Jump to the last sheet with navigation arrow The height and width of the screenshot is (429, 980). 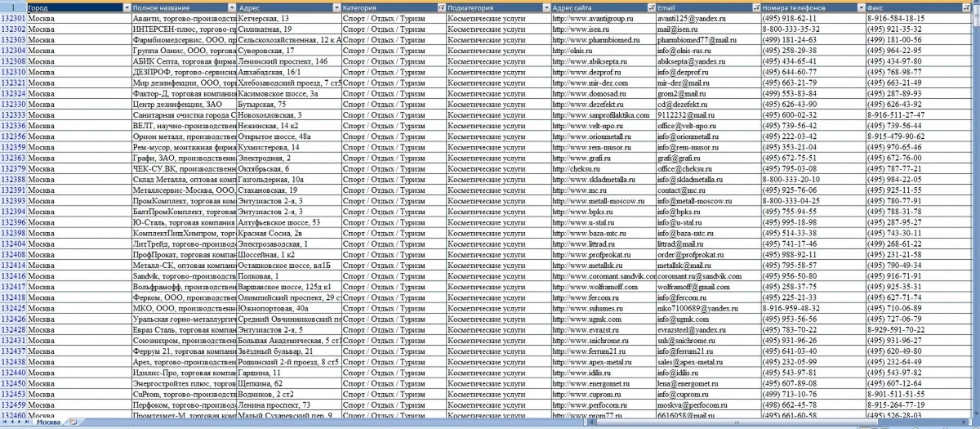coord(28,422)
